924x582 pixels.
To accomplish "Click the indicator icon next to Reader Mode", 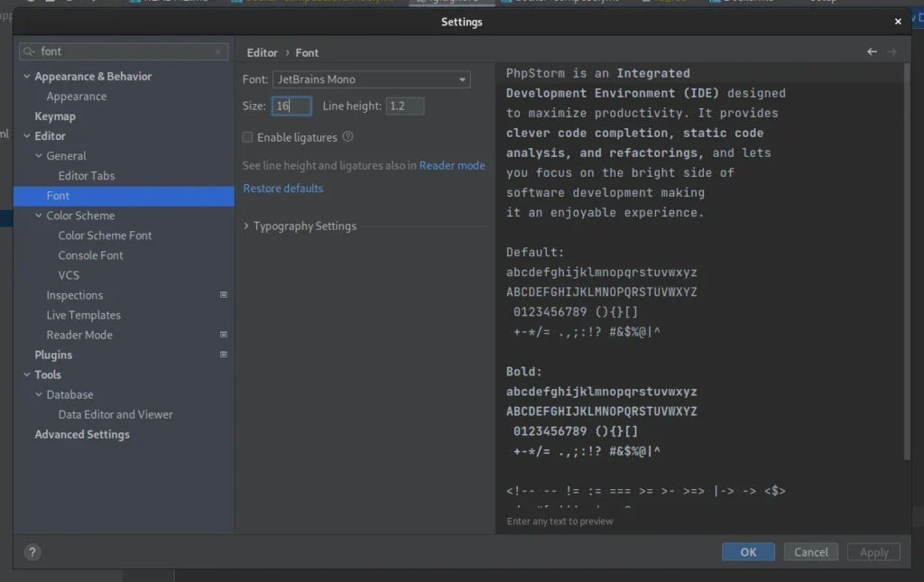I will [222, 335].
